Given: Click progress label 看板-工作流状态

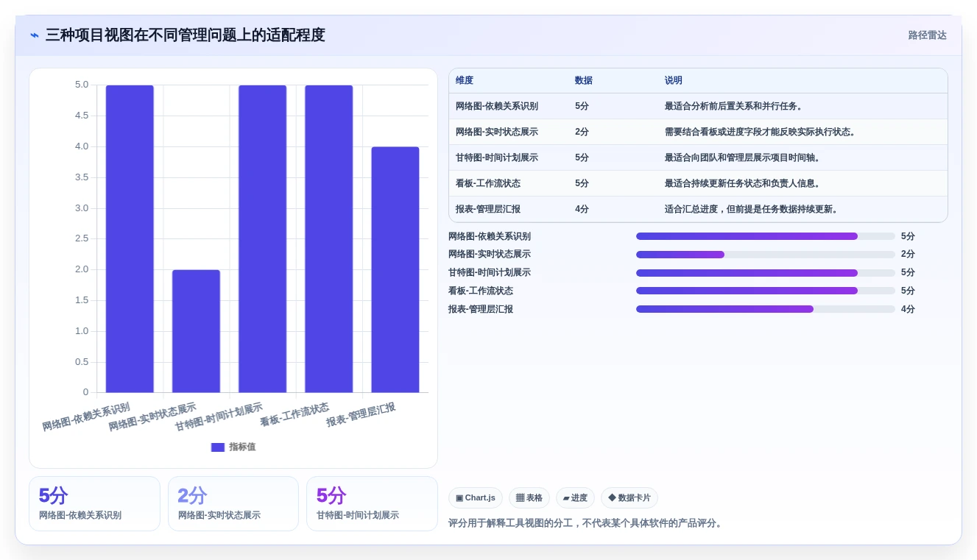Looking at the screenshot, I should [x=481, y=291].
